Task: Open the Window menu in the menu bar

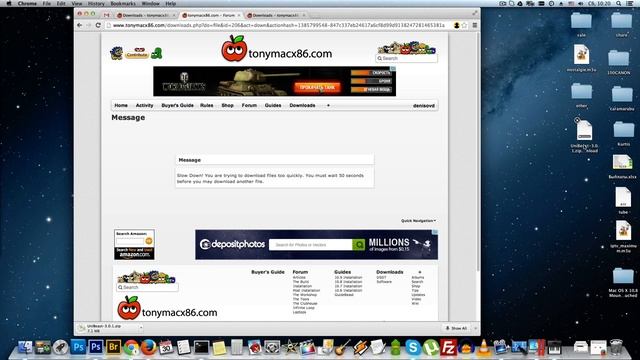Action: click(x=151, y=3)
